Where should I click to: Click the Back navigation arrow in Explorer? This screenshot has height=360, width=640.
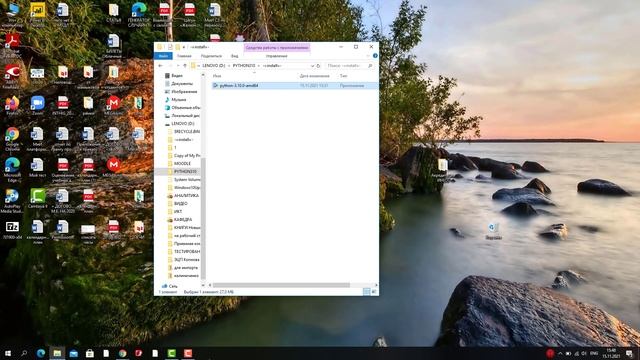(x=160, y=66)
